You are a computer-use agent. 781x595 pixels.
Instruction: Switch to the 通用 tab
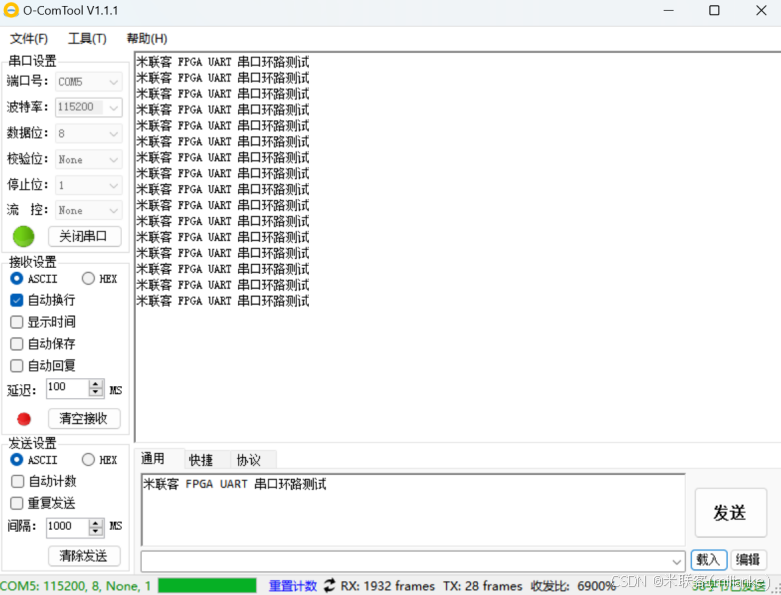coord(158,459)
